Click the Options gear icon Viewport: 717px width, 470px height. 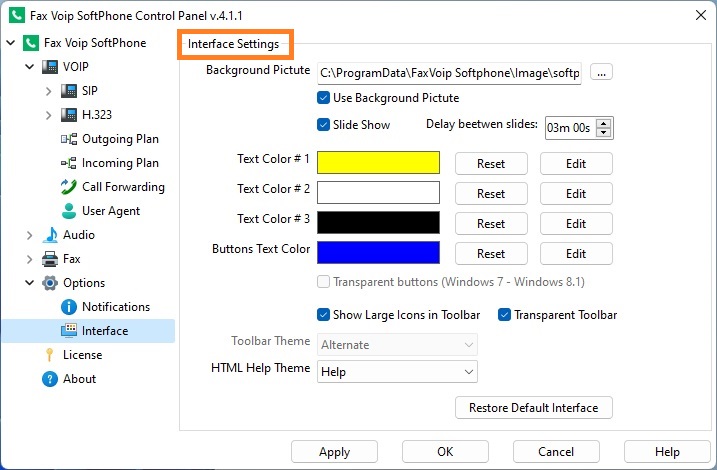pos(50,283)
